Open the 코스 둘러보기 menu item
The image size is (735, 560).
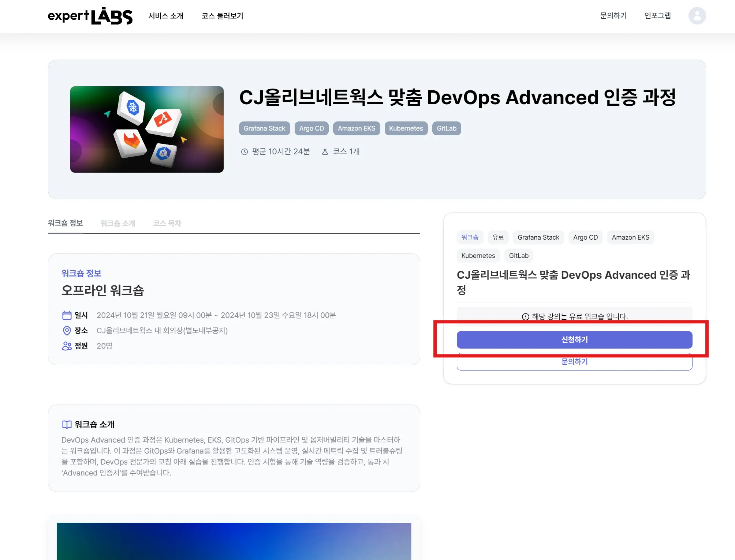(x=222, y=16)
